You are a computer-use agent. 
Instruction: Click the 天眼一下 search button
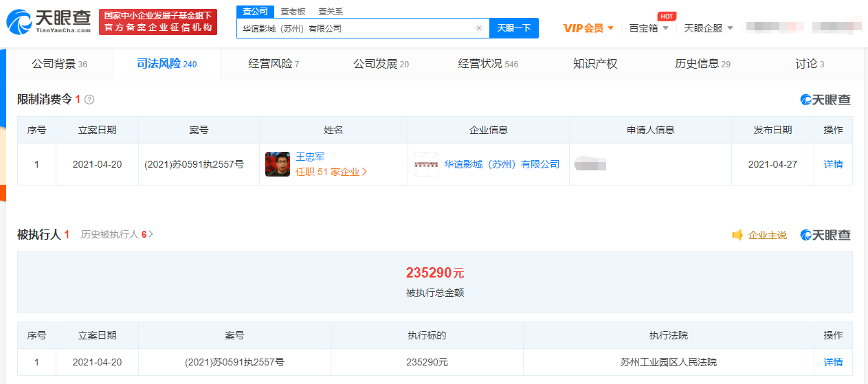(x=514, y=28)
